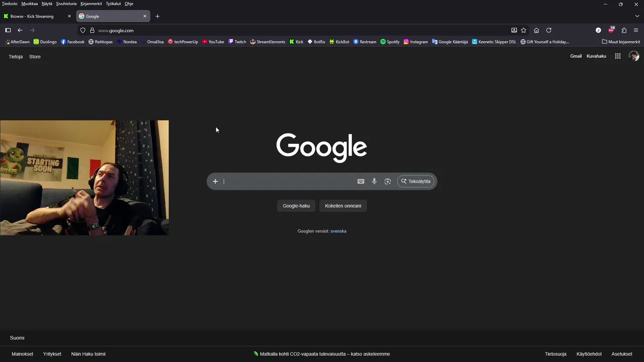Open Gift Yourself a Holiday bookmark

point(545,42)
